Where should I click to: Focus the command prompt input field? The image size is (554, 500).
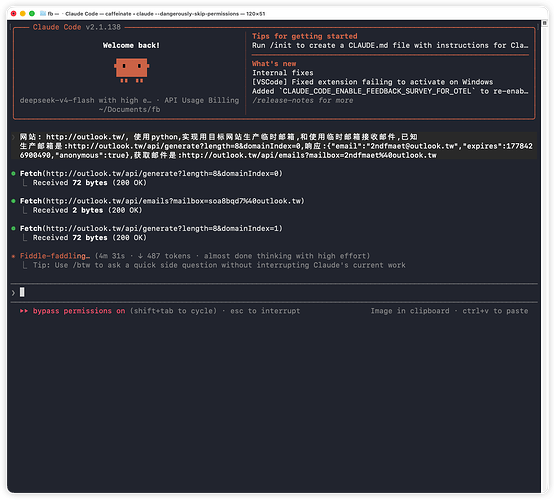(x=274, y=293)
